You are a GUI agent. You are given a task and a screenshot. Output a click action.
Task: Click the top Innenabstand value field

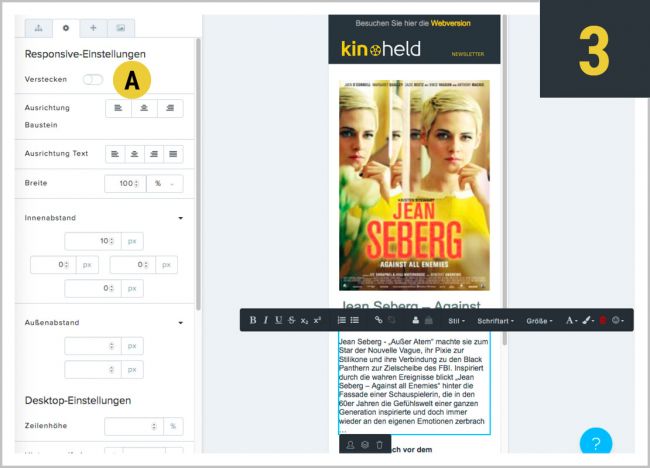point(92,241)
